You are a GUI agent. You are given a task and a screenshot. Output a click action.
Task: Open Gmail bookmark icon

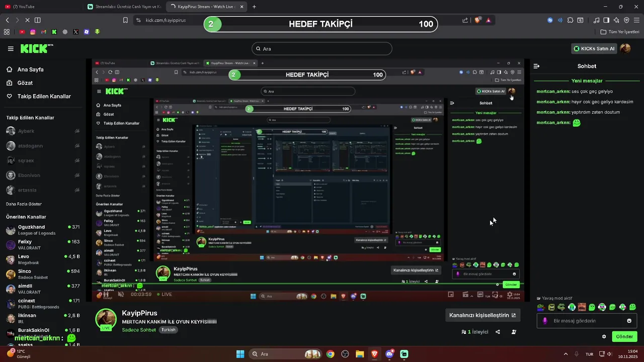(43, 32)
